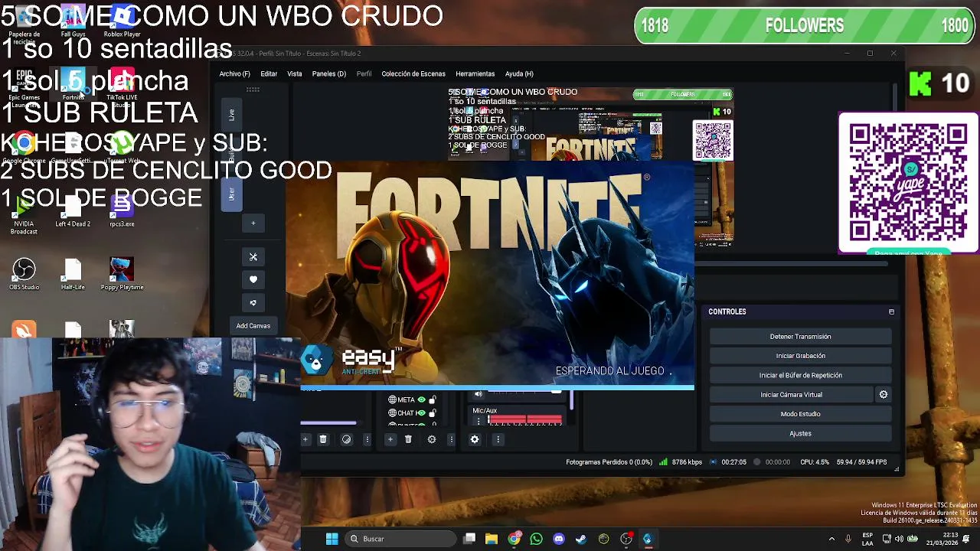Mute the audio channel via speaker icon
Screen dimensions: 980x551
point(479,394)
